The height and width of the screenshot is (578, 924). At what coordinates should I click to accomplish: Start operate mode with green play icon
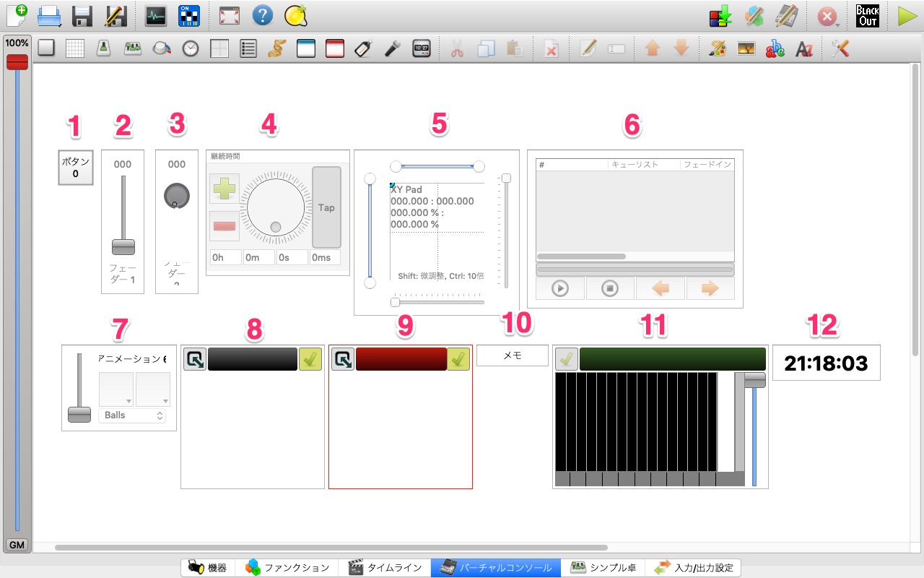coord(907,16)
